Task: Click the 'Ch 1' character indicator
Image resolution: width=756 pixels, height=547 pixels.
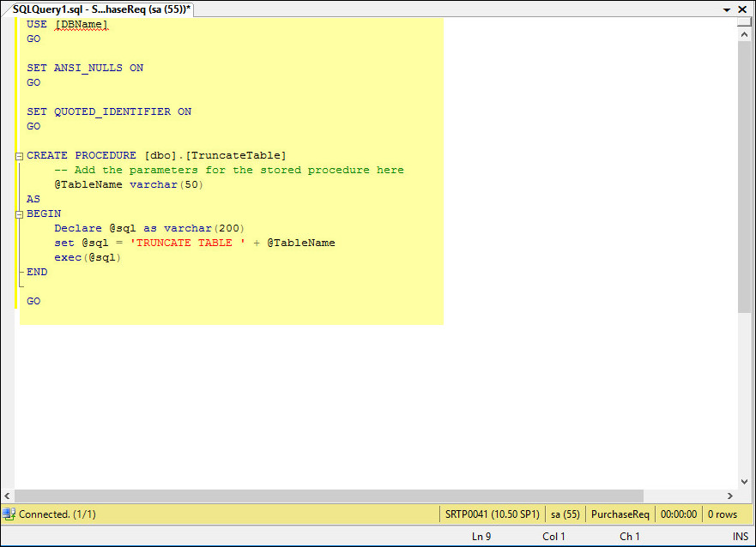Action: pyautogui.click(x=630, y=537)
